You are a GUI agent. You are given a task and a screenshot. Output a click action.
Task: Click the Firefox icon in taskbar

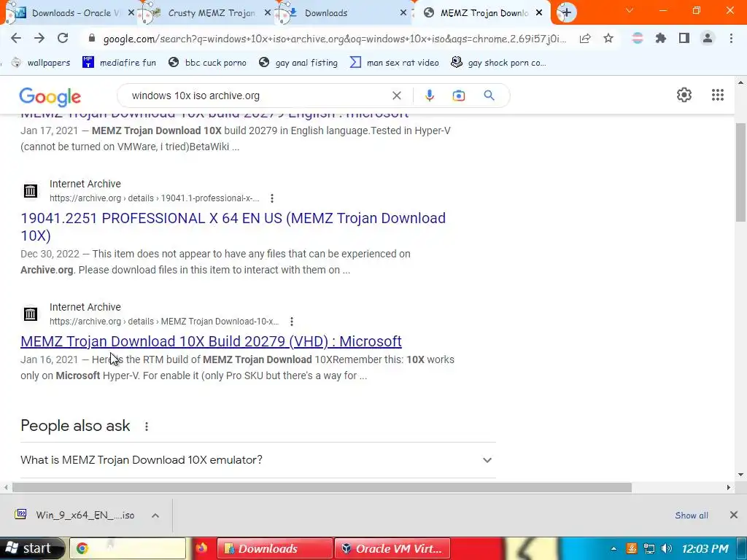click(x=201, y=548)
